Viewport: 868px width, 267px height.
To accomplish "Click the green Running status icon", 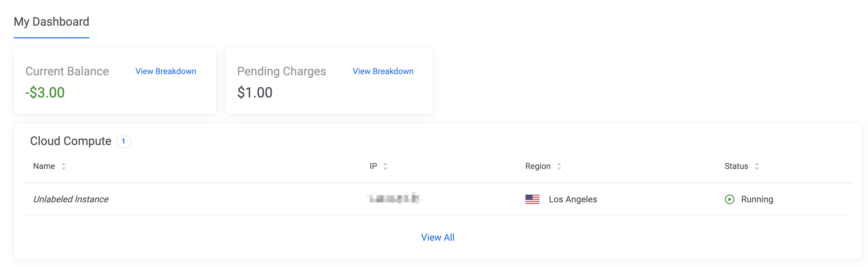I will [729, 199].
